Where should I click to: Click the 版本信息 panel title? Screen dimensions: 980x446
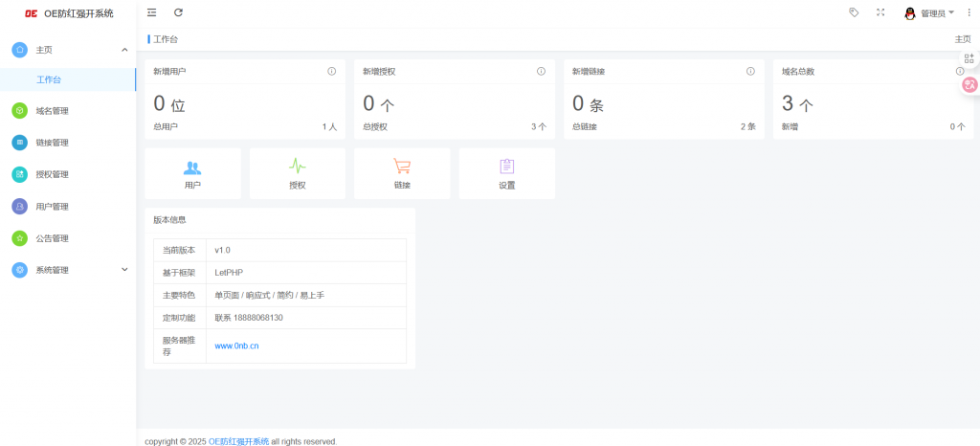coord(169,220)
